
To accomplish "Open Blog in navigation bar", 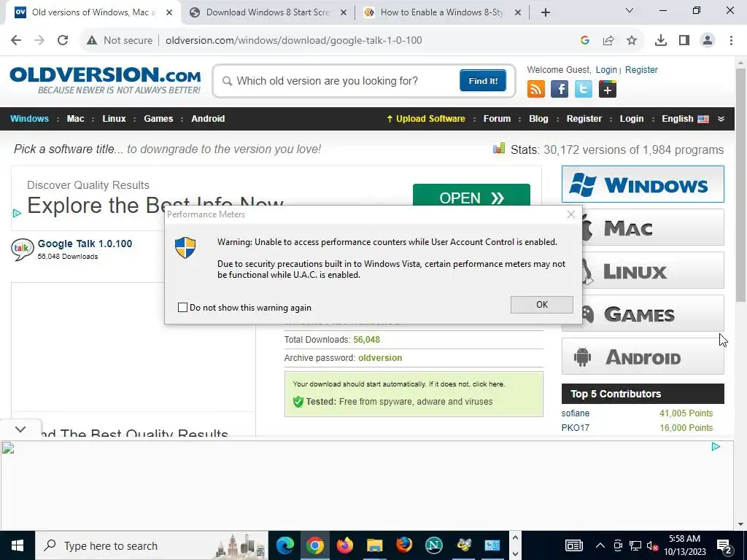I will pyautogui.click(x=538, y=119).
